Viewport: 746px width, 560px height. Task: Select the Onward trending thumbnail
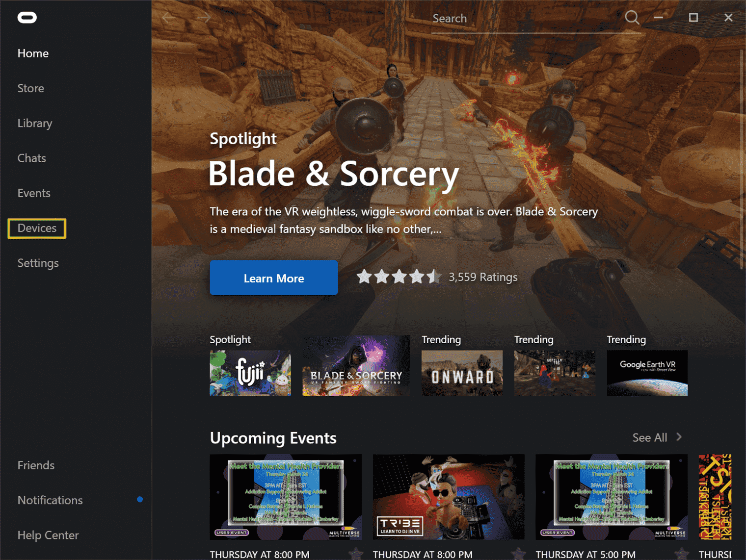462,373
